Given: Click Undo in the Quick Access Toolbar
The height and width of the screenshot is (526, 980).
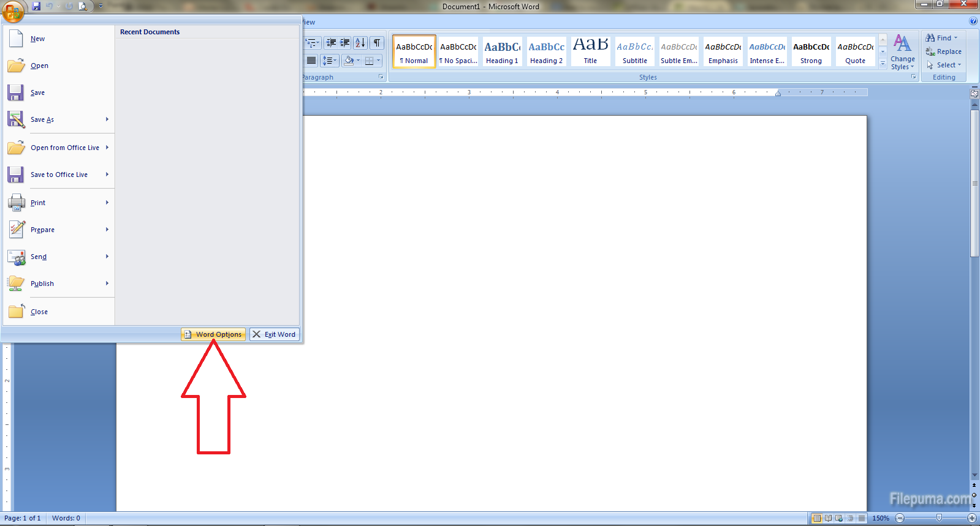Looking at the screenshot, I should pos(50,6).
